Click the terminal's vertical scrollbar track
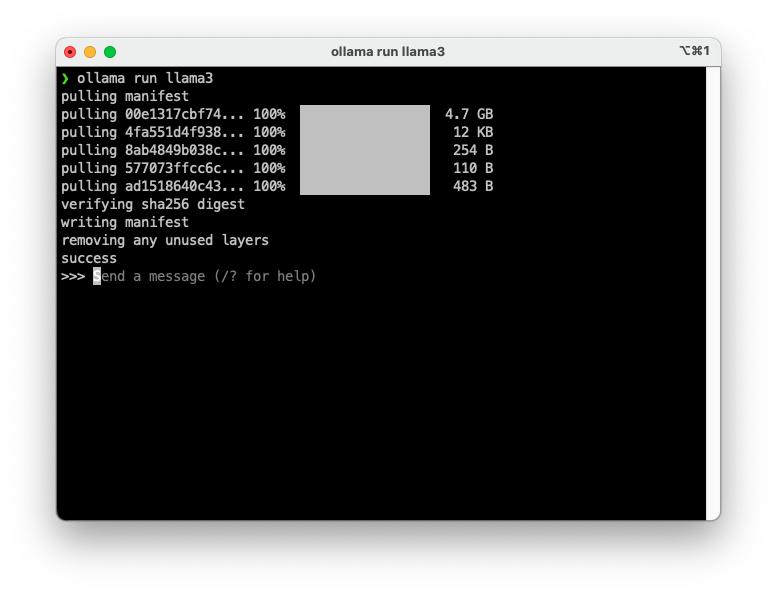The width and height of the screenshot is (777, 595). 713,293
